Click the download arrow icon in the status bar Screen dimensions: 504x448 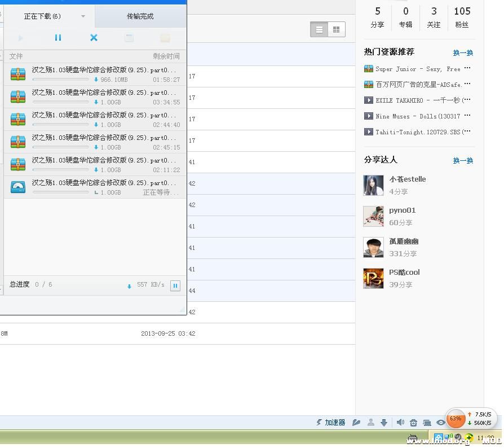(x=384, y=422)
